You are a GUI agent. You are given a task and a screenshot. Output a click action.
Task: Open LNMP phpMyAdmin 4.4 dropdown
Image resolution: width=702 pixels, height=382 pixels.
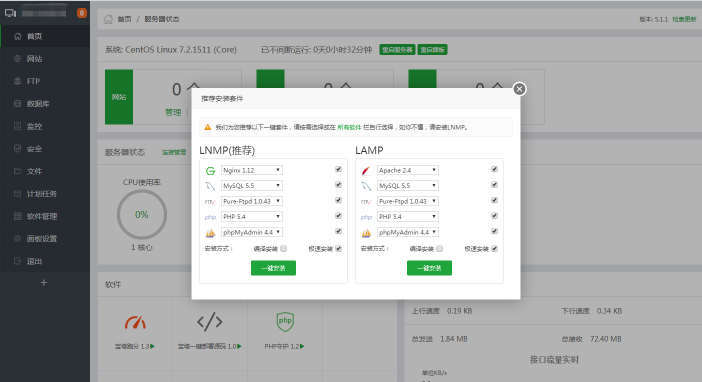click(252, 232)
